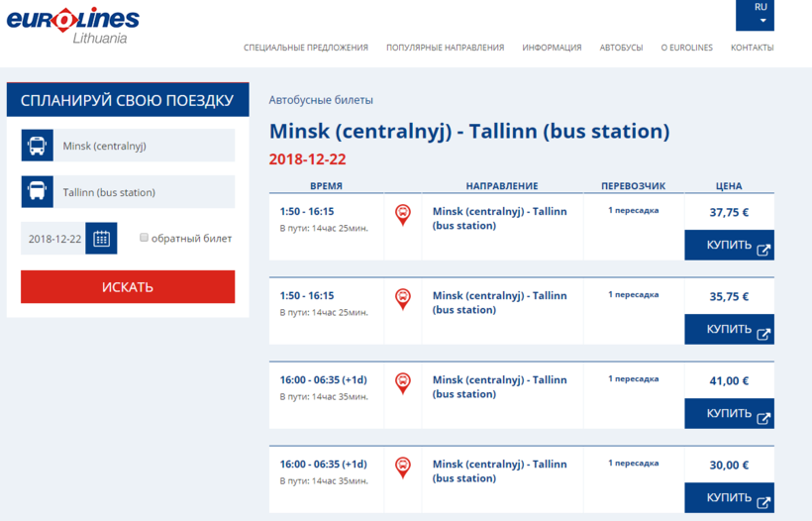The width and height of the screenshot is (812, 521).
Task: Buy the 37,75 € ticket with Купить
Action: click(x=729, y=246)
